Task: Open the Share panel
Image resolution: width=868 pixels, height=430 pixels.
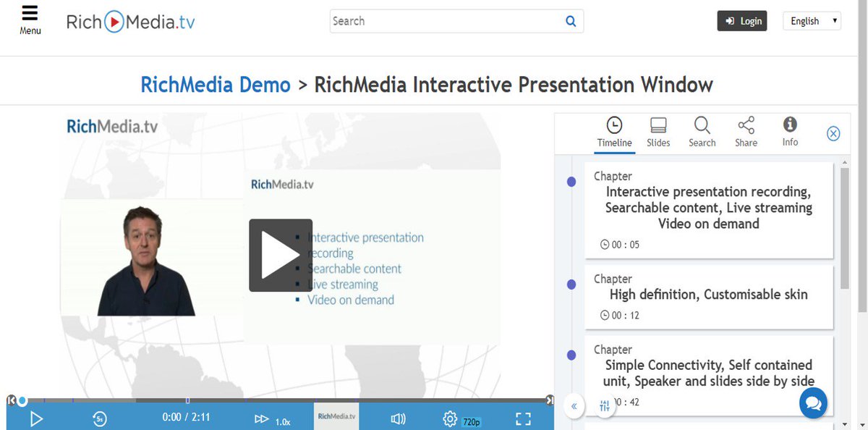Action: [746, 133]
